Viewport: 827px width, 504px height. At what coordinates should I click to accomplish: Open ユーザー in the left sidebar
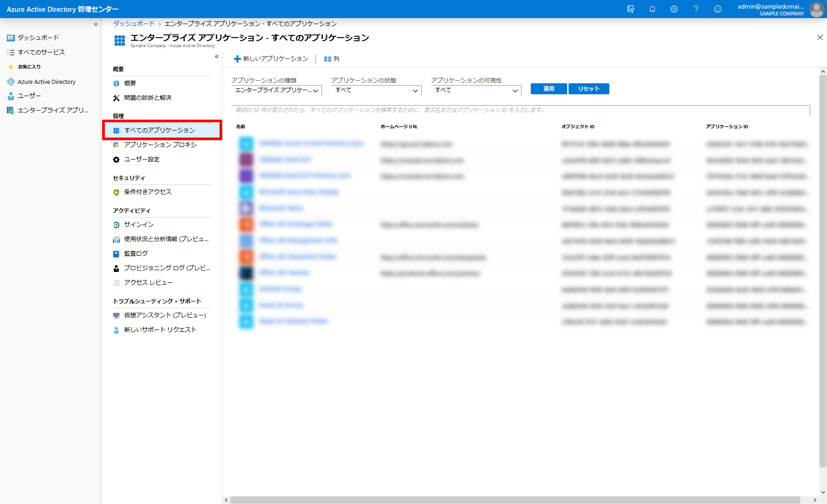(x=24, y=96)
